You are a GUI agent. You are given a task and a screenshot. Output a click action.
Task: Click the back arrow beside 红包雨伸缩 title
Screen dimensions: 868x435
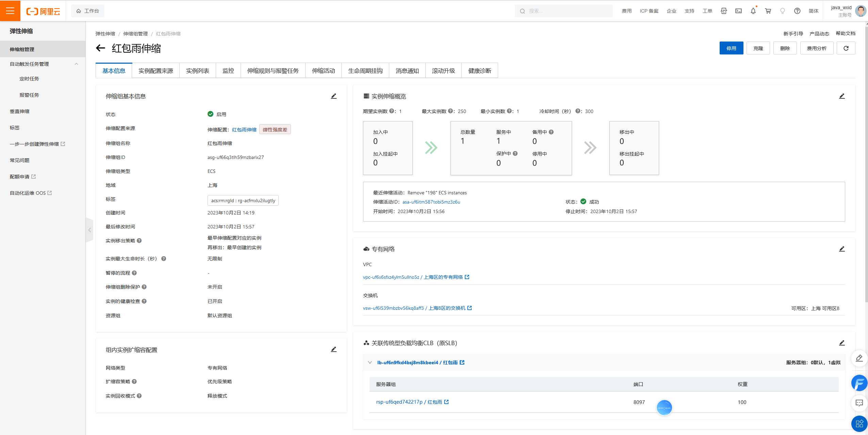coord(100,48)
